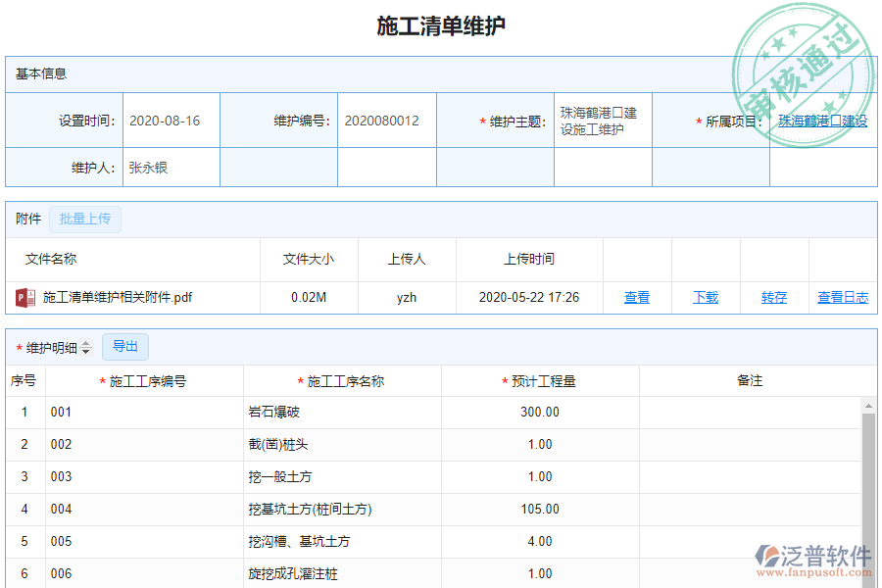Click the 附件 section header
Image resolution: width=882 pixels, height=588 pixels.
tap(26, 219)
